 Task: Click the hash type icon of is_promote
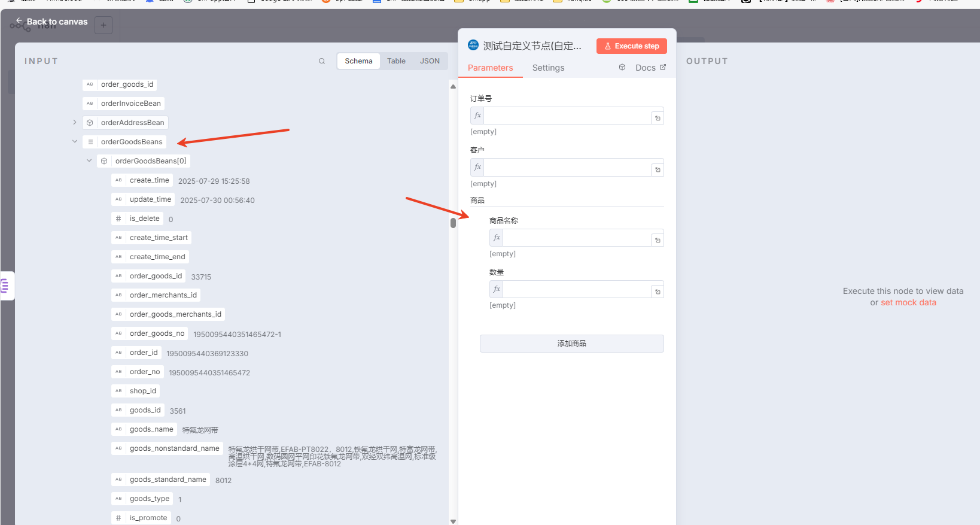click(x=118, y=518)
